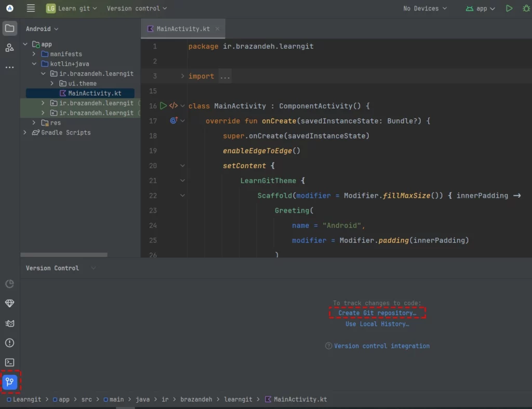The height and width of the screenshot is (409, 532).
Task: Click the main breadcrumb
Action: pyautogui.click(x=114, y=399)
